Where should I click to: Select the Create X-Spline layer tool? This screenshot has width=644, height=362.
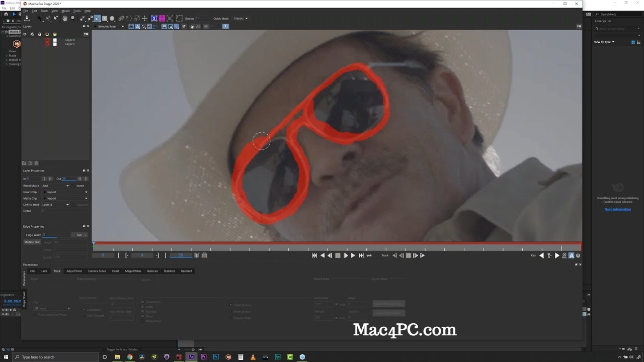coord(83,19)
